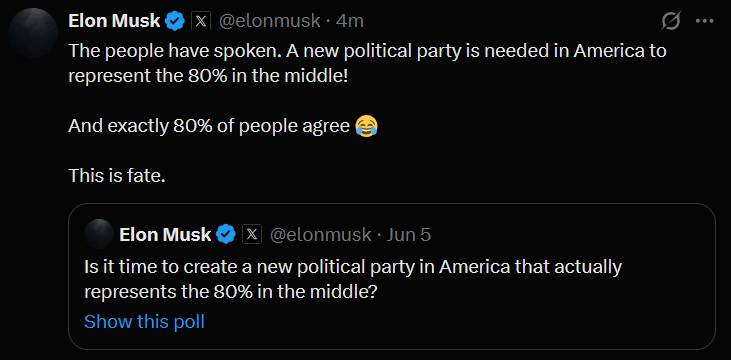This screenshot has height=360, width=731.
Task: Click the quoted post's small profile avatar
Action: point(99,234)
